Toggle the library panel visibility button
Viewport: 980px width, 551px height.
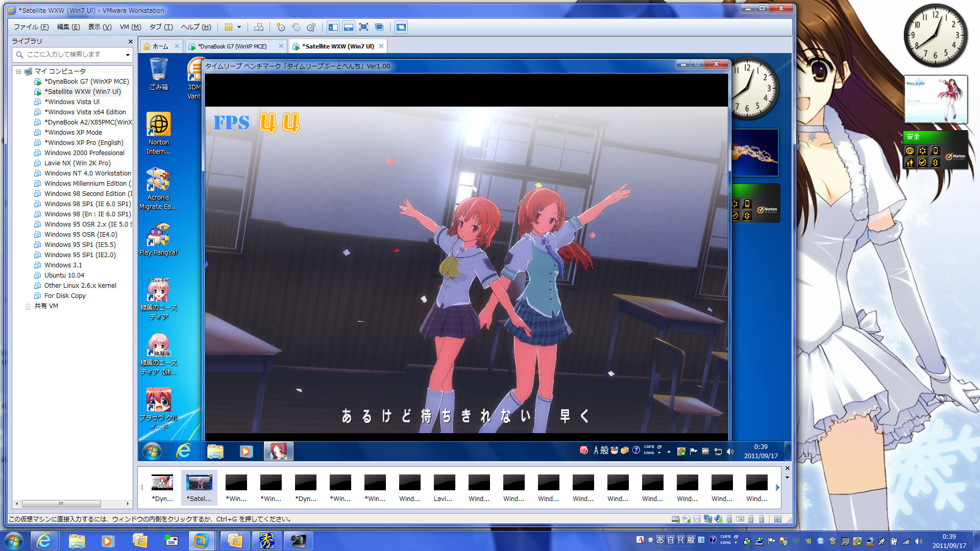tap(333, 27)
